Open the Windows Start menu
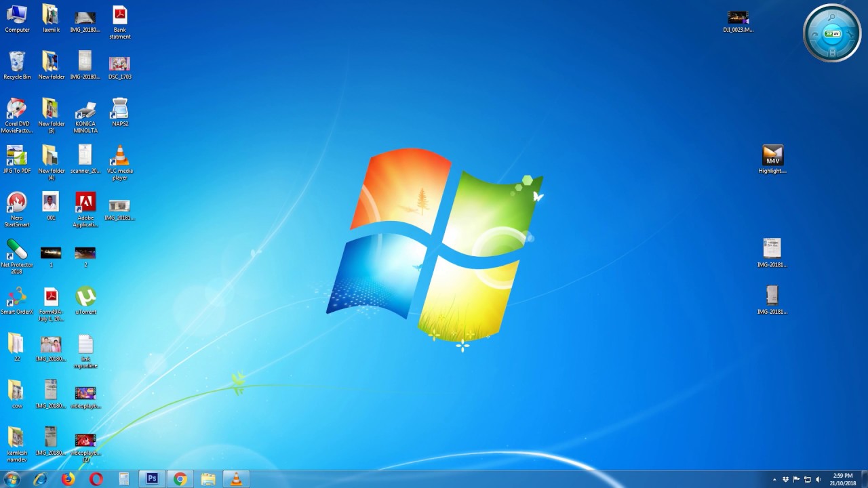Viewport: 868px width, 488px height. (x=12, y=479)
